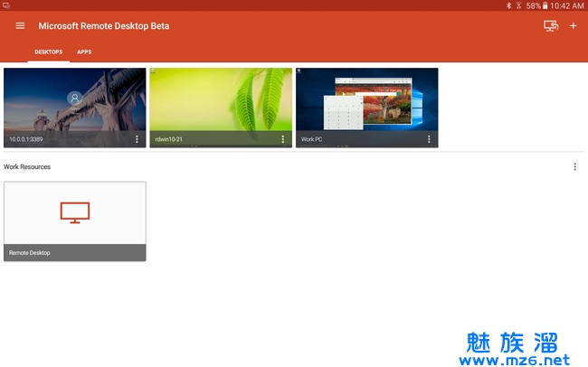
Task: Switch to the Apps tab
Action: coord(84,52)
